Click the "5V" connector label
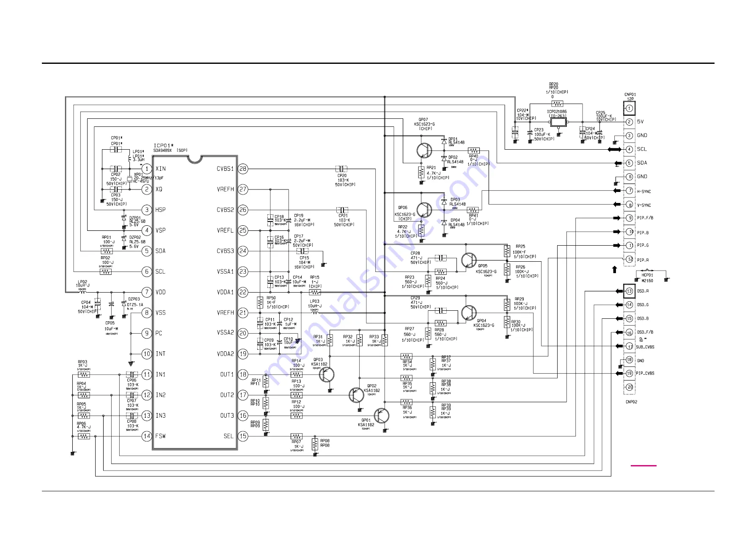The height and width of the screenshot is (534, 756). point(641,122)
